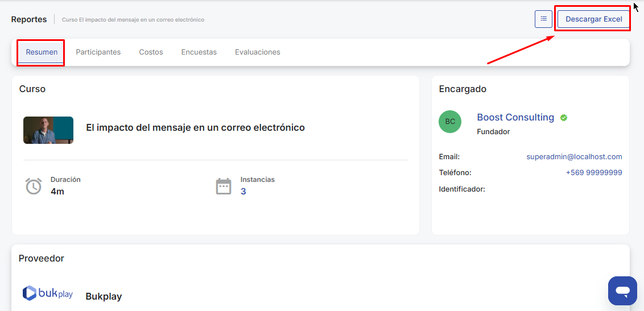Click the Bukplay provider logo
Image resolution: width=644 pixels, height=311 pixels.
(x=48, y=293)
